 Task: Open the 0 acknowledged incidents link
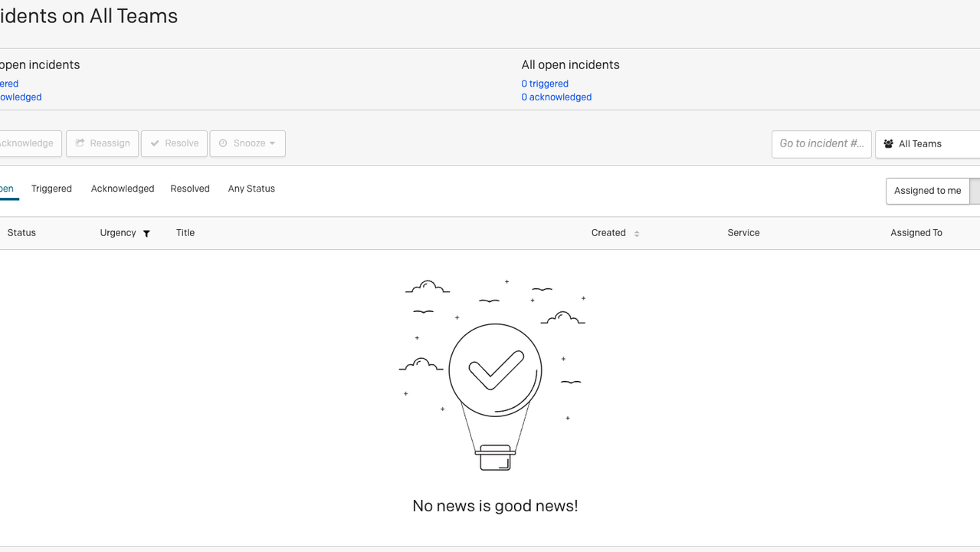point(556,97)
